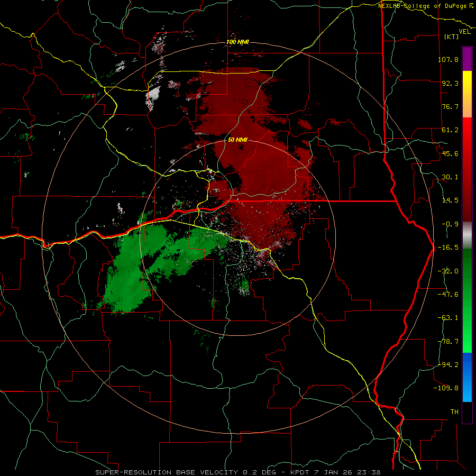Click the VEL legend title

[x=464, y=31]
